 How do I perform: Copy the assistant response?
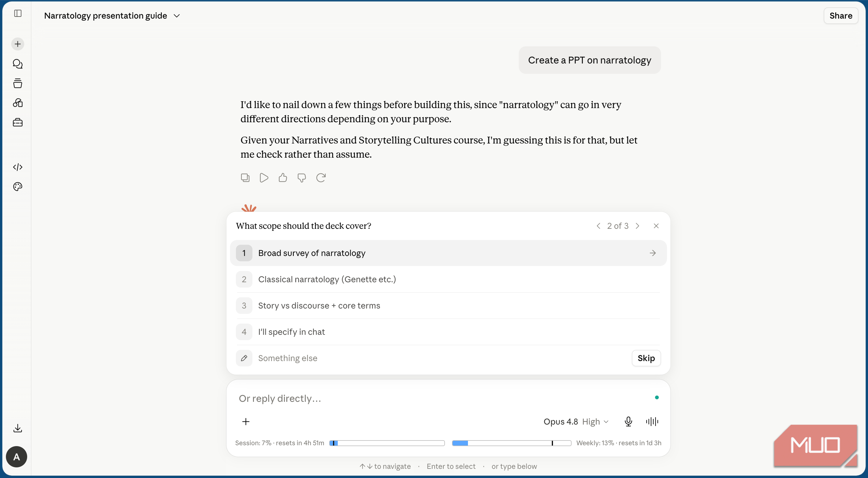[x=245, y=177]
